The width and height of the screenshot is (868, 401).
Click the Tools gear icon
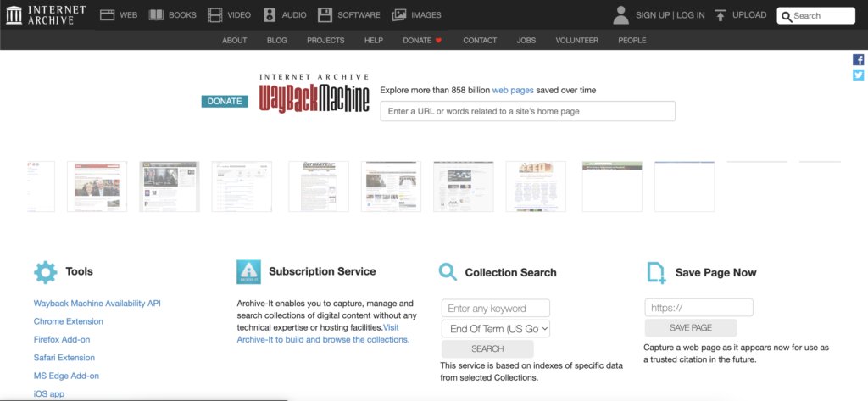point(46,272)
